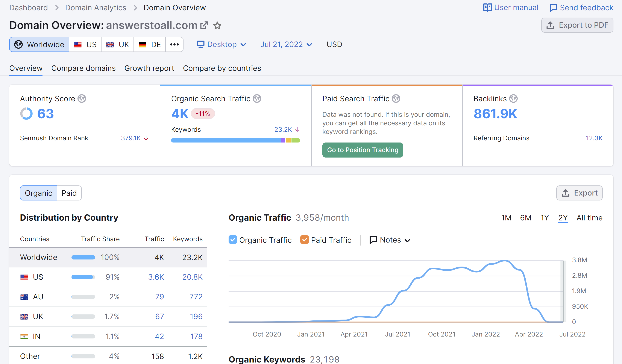This screenshot has height=364, width=622.
Task: Open the Compare domains tab
Action: click(x=83, y=68)
